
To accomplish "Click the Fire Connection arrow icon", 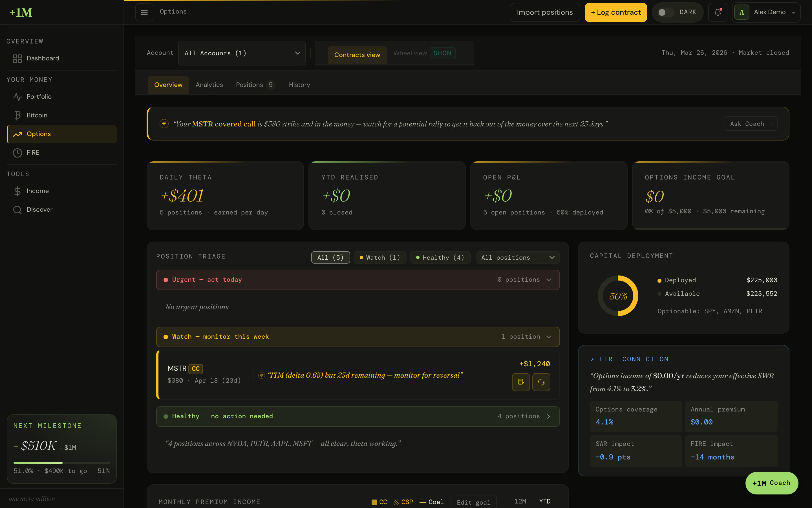I will click(x=592, y=360).
